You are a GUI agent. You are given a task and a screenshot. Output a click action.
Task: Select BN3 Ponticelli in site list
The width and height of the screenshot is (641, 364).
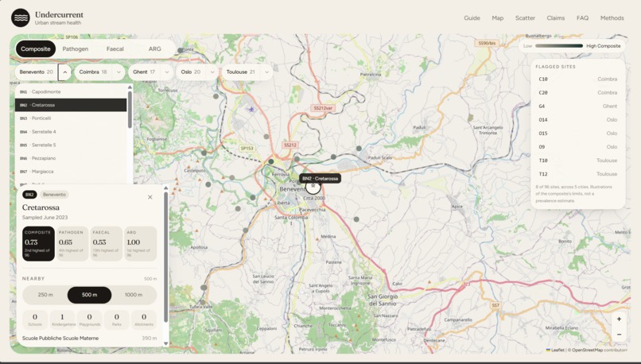[x=71, y=118]
